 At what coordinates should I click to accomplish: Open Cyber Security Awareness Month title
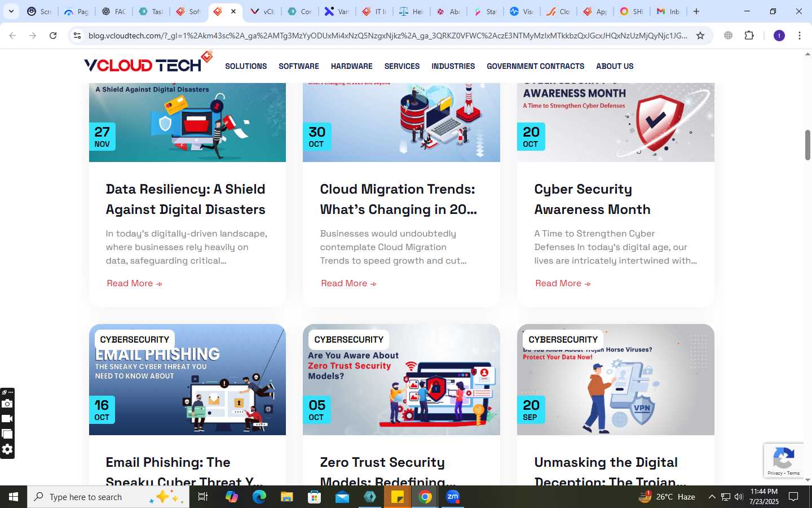pos(592,199)
